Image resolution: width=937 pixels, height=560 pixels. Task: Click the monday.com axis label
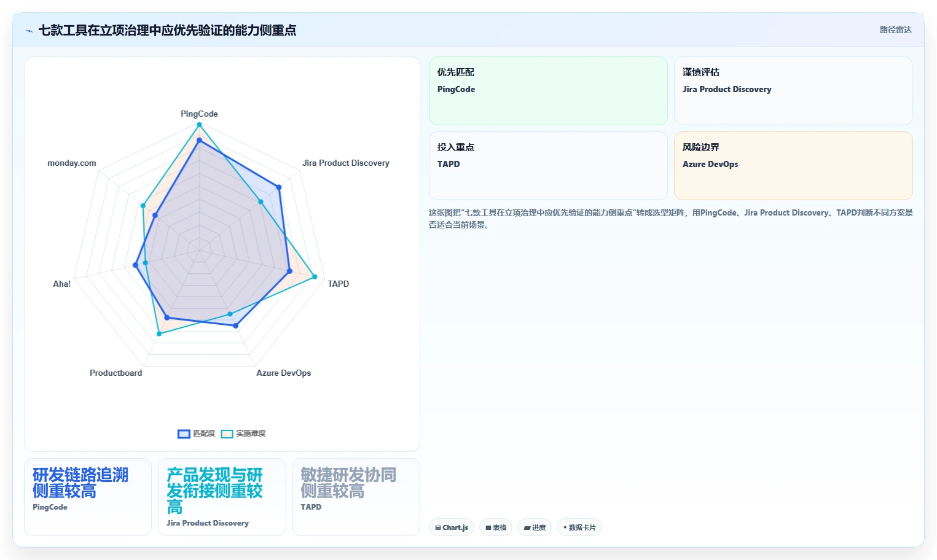72,163
